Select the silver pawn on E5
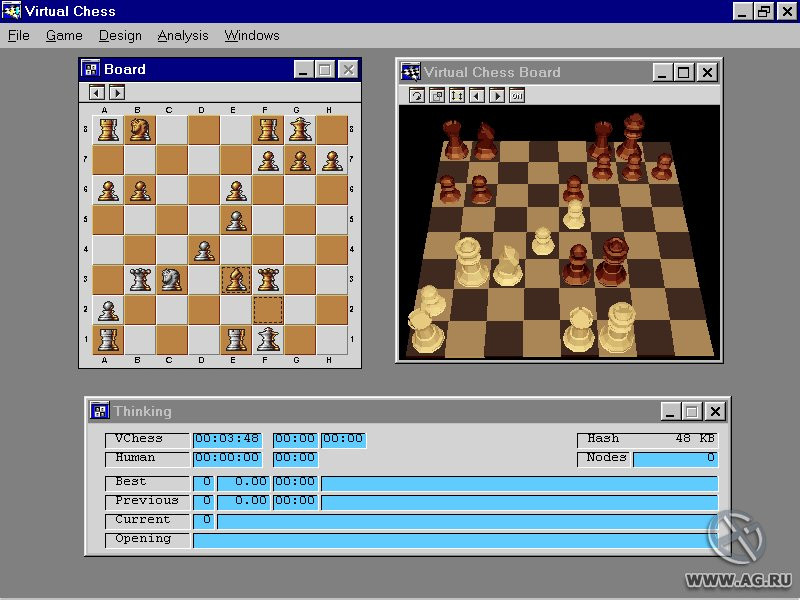This screenshot has height=600, width=800. 236,220
